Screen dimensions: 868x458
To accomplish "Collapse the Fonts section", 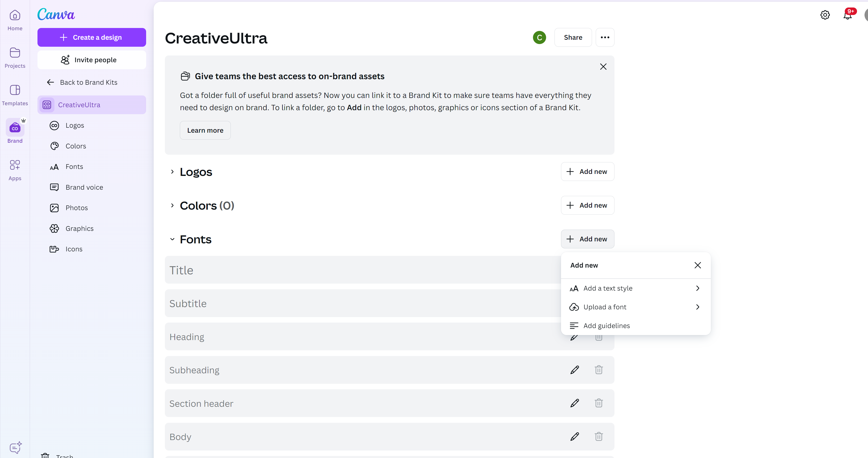I will coord(172,239).
